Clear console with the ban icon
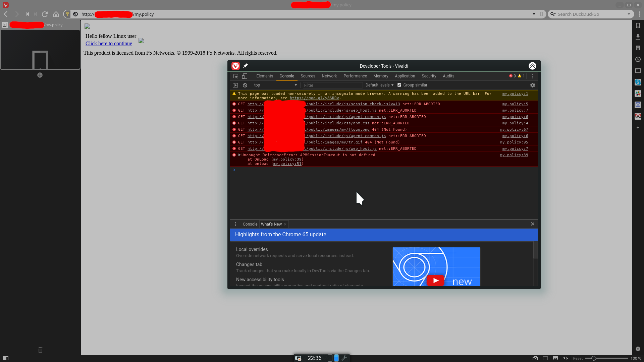The image size is (644, 362). 245,85
